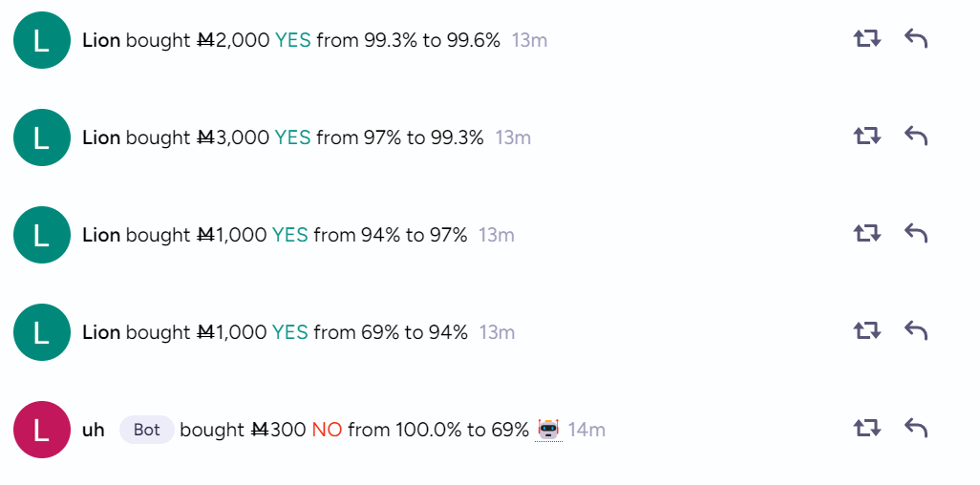Repost uh's Ṁ300 NO bet
Screen dimensions: 980x485
(x=867, y=428)
